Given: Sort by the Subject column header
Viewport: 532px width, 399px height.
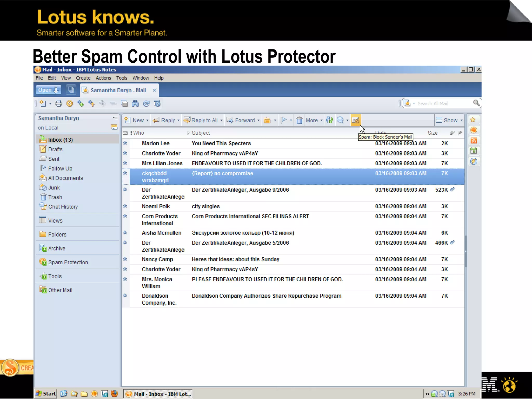Looking at the screenshot, I should (201, 133).
